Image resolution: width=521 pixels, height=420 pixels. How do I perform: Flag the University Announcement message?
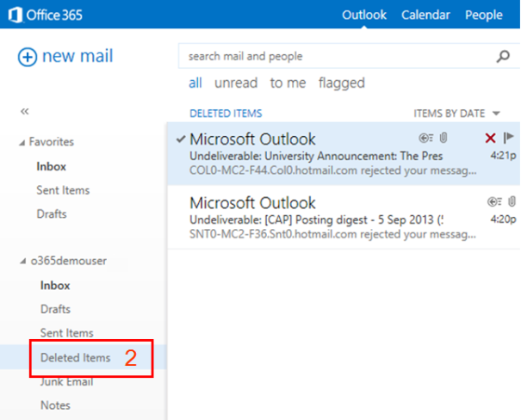pyautogui.click(x=508, y=138)
